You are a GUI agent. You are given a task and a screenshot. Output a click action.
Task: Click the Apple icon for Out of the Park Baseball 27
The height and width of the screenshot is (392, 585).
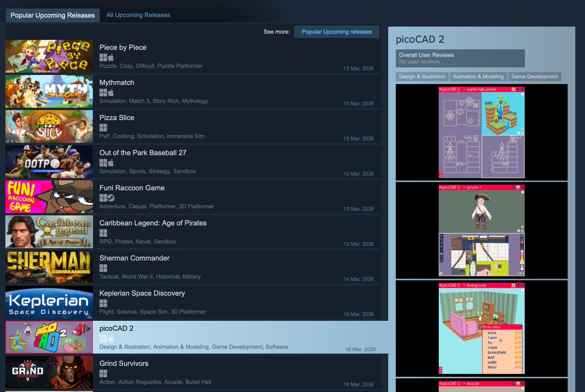110,163
